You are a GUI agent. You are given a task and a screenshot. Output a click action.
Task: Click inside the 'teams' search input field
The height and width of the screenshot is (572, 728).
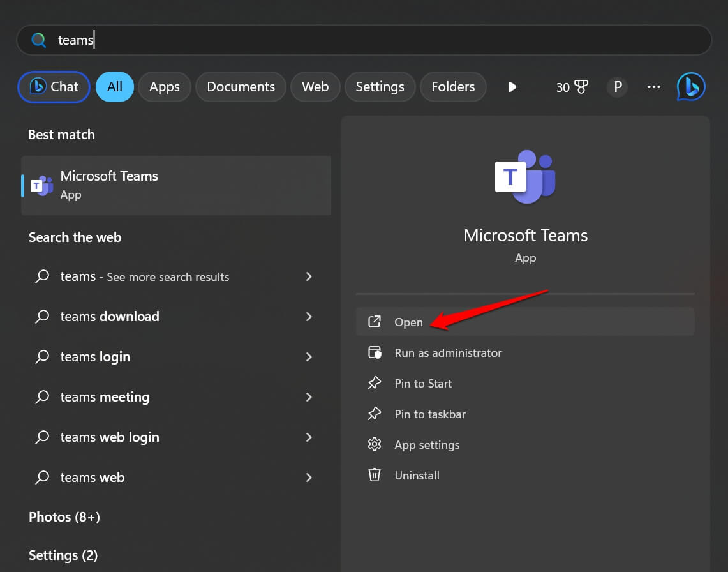coord(364,40)
